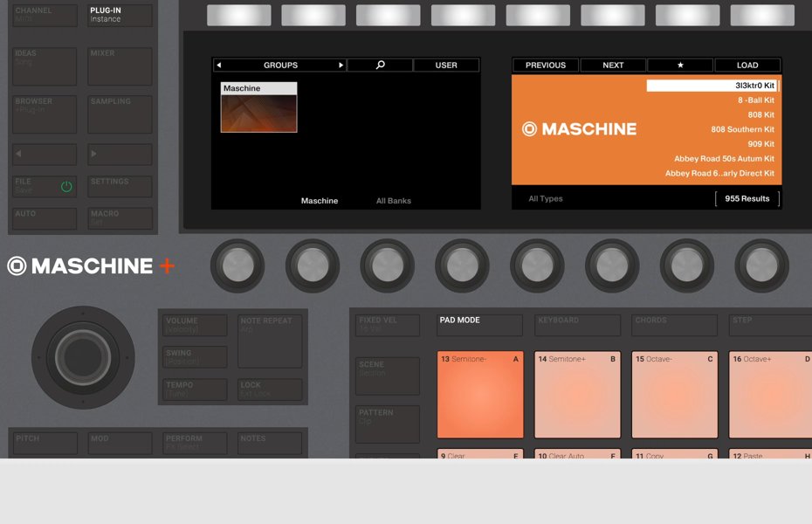Click the Maschine logo in the results panel
This screenshot has width=812, height=524.
580,129
